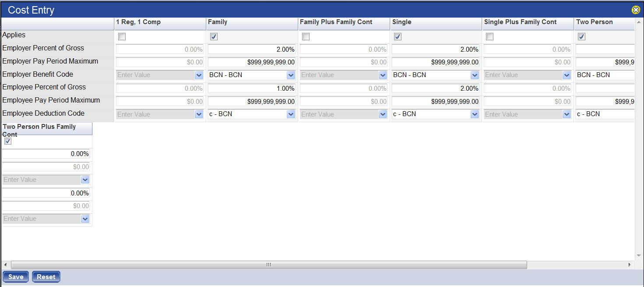Click Employee Pay Period Maximum field for Single
Viewport: 644px width, 287px height.
click(436, 101)
